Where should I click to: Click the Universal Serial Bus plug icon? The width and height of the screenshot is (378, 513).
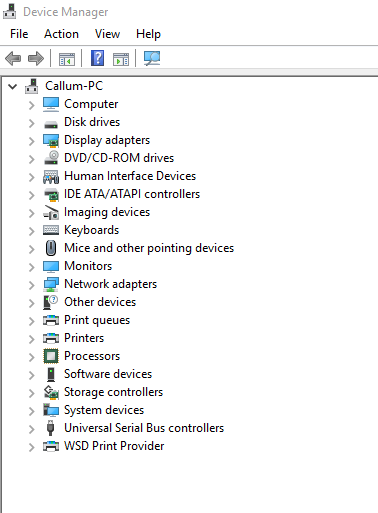pos(51,428)
